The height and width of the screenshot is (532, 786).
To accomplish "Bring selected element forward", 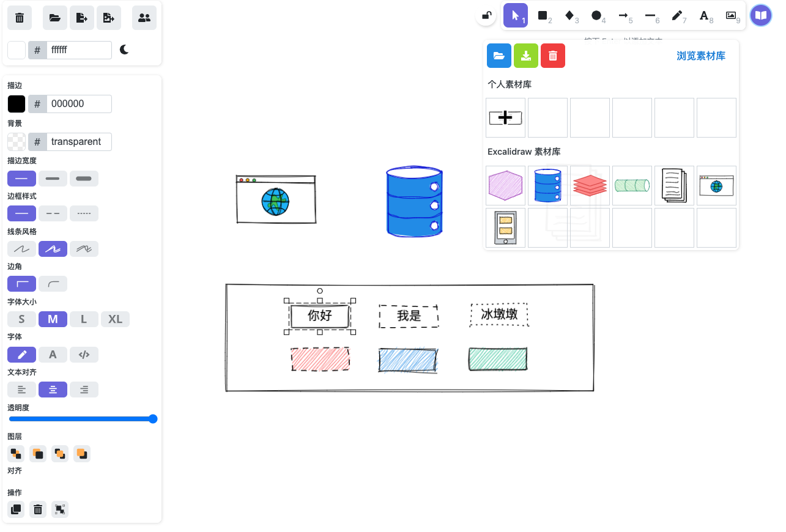I will (x=60, y=454).
